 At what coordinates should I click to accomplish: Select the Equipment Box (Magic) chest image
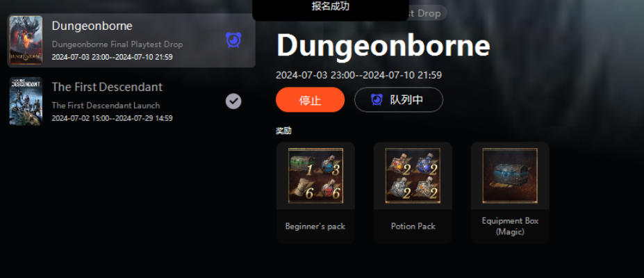tap(510, 176)
